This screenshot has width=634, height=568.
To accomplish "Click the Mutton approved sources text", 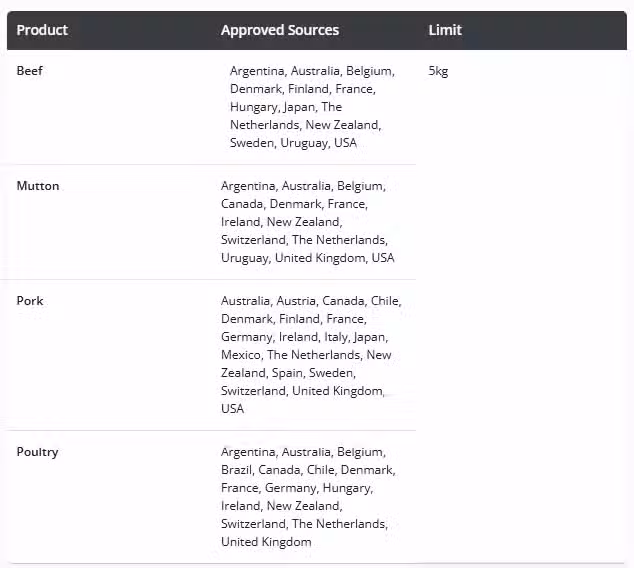I will click(x=308, y=222).
